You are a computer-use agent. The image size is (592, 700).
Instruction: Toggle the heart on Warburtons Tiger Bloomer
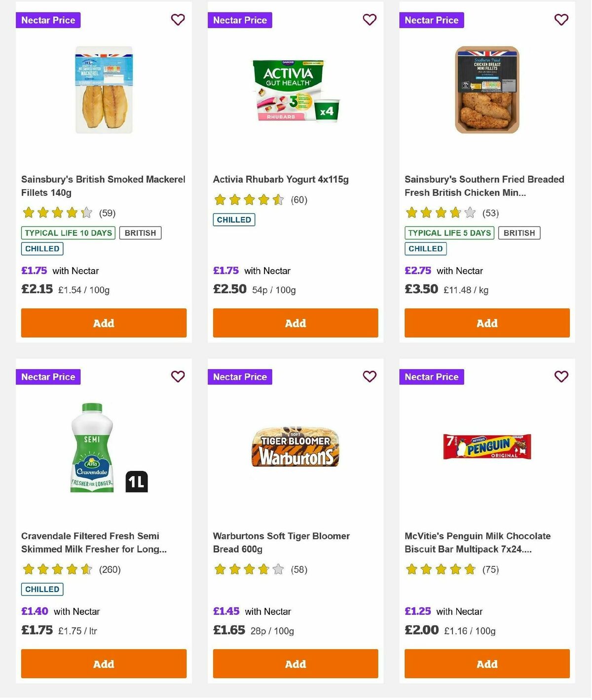point(370,376)
